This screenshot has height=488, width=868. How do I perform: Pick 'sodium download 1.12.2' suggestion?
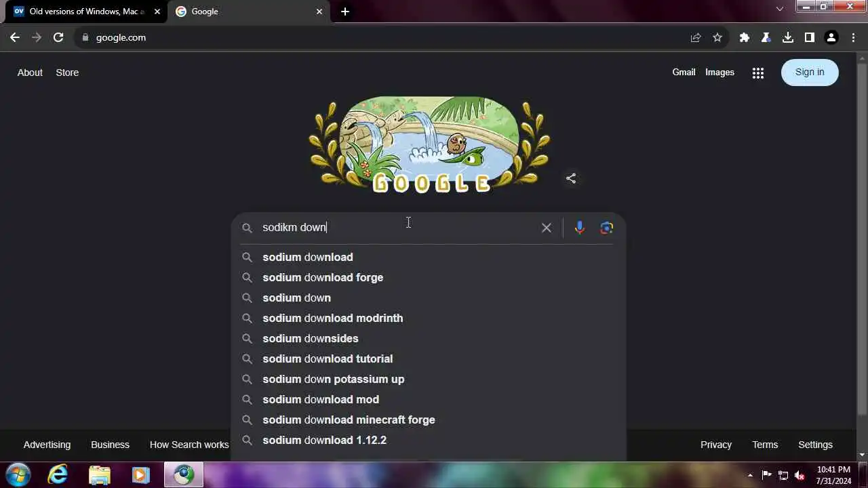(x=428, y=440)
